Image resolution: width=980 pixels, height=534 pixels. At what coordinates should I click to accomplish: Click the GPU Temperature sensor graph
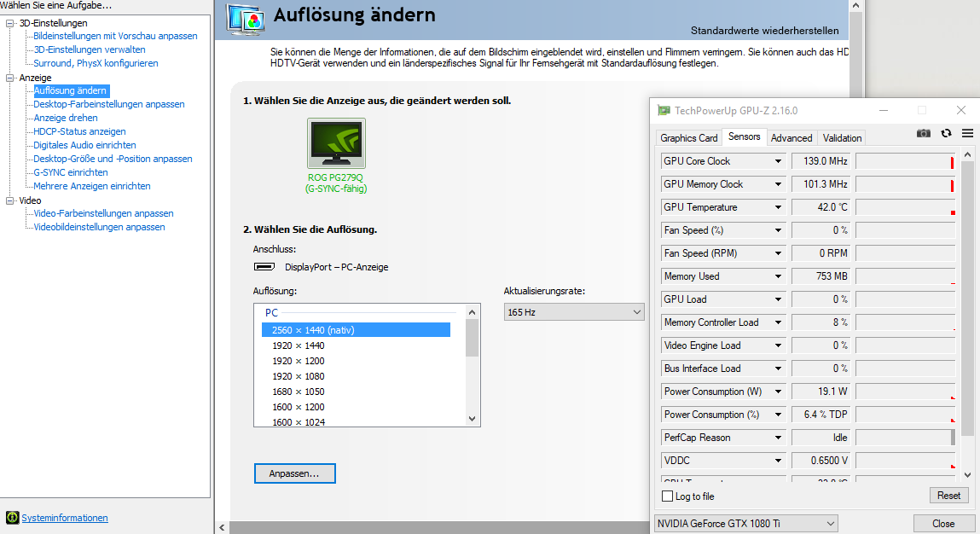(905, 207)
